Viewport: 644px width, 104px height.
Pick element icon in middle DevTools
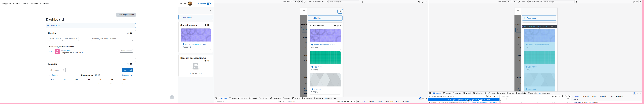click(x=216, y=99)
